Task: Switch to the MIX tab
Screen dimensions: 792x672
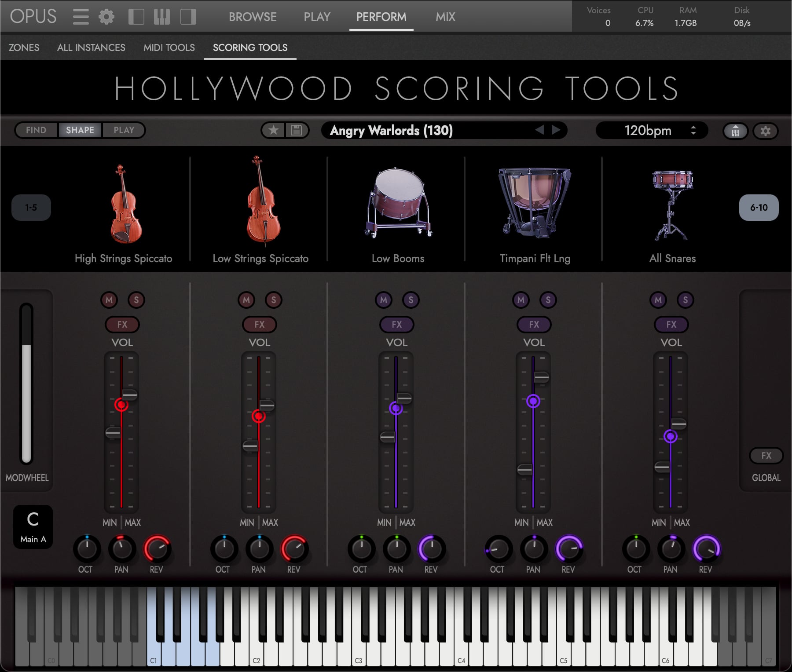Action: point(445,17)
